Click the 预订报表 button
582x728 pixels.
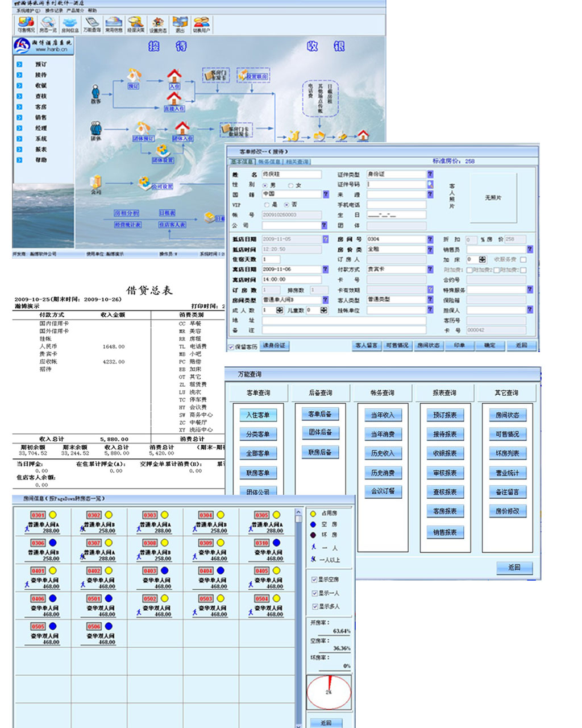point(445,415)
